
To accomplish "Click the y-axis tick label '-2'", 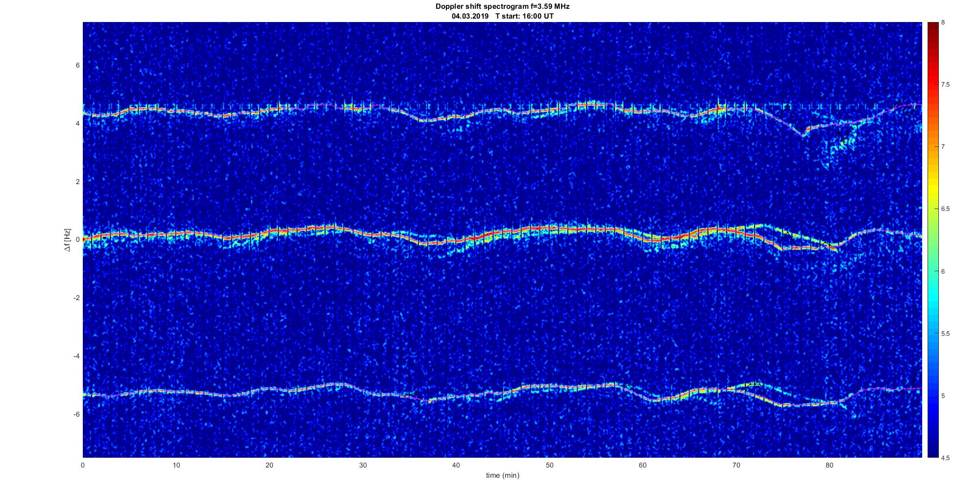I will click(76, 298).
